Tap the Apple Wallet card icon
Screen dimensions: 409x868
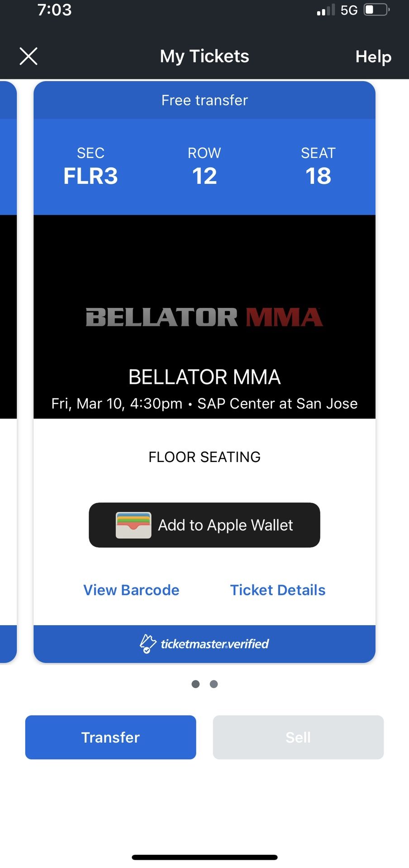point(133,525)
